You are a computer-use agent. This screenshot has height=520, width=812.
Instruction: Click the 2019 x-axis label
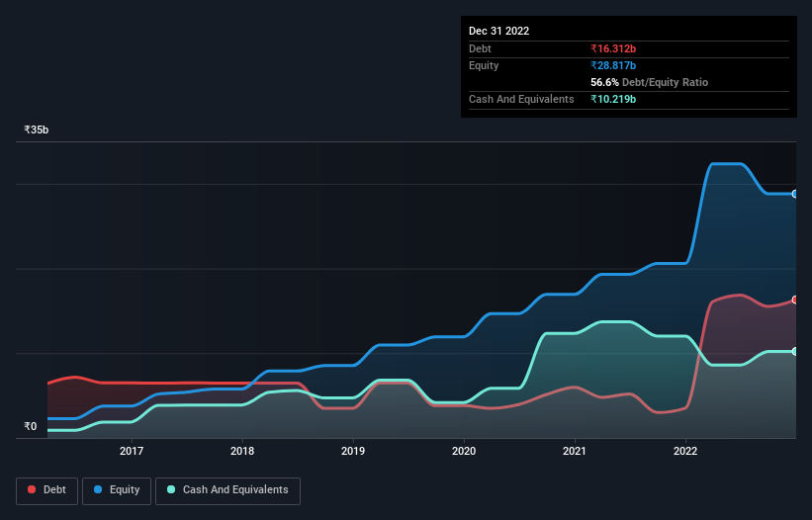tap(353, 451)
